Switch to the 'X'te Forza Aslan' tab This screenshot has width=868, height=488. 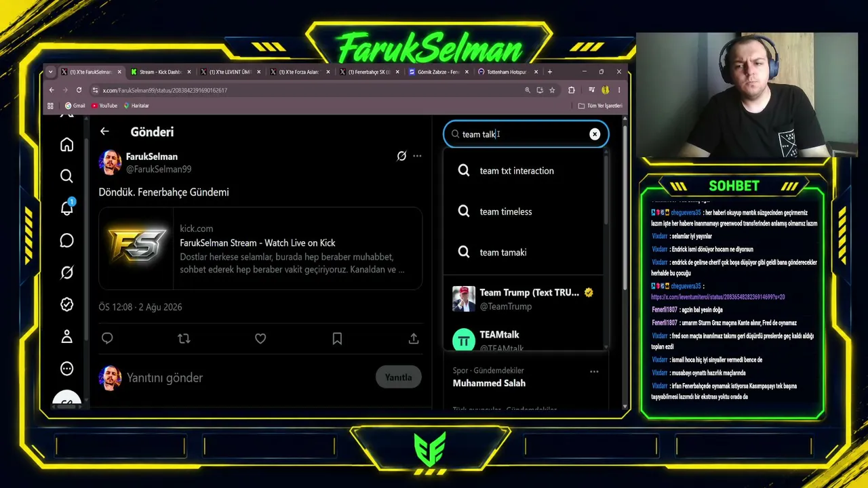click(300, 72)
